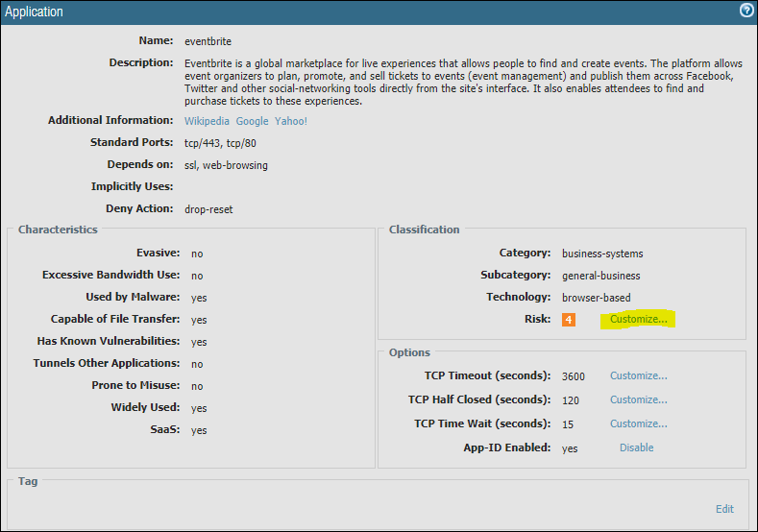The image size is (758, 532).
Task: Click the orange risk level 4 badge
Action: point(568,319)
